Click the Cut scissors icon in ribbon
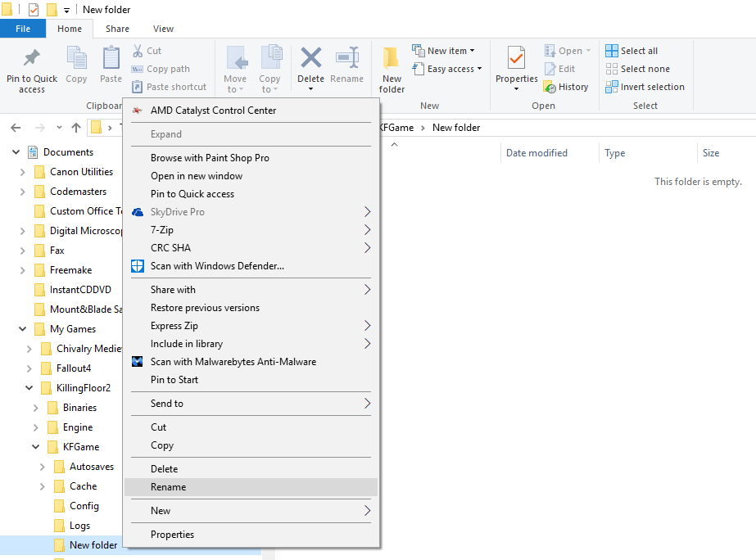Image resolution: width=756 pixels, height=560 pixels. pyautogui.click(x=138, y=51)
